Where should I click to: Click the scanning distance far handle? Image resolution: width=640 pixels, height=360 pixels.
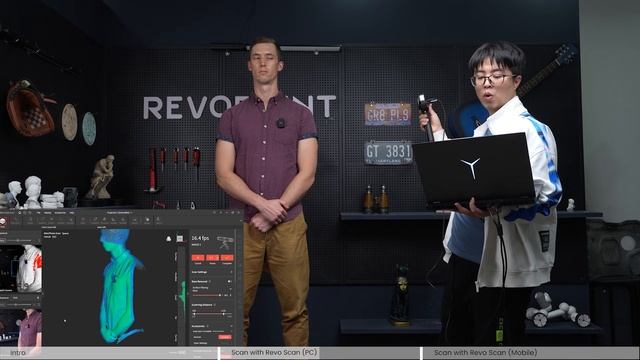223,314
